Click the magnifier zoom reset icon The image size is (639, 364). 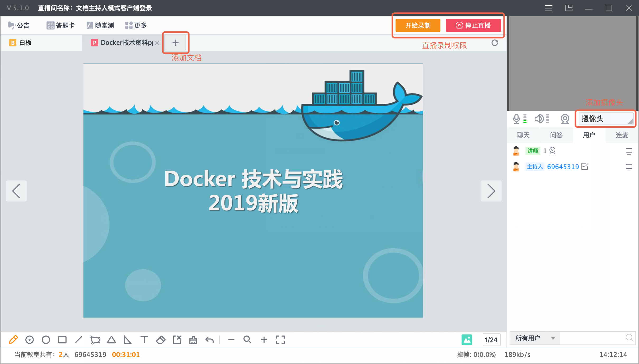247,340
